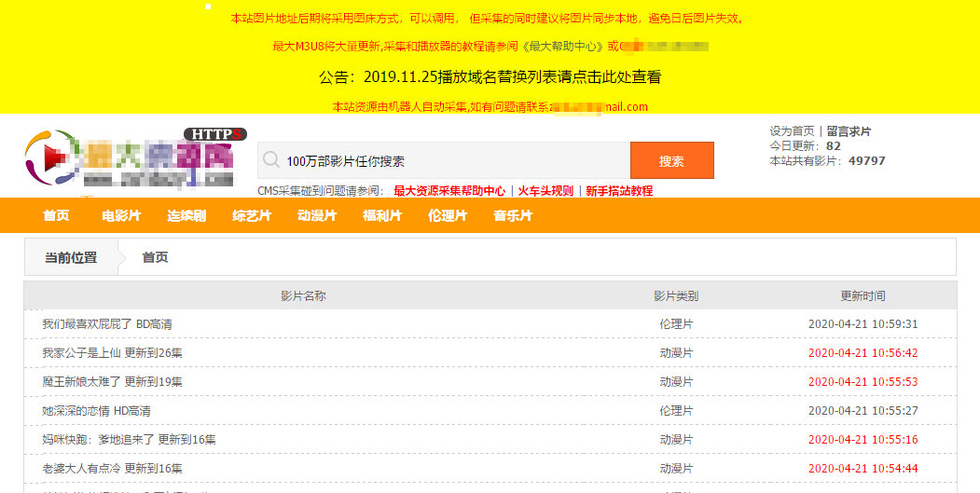Open the 综艺片 navigation category
The image size is (980, 493).
pos(252,215)
